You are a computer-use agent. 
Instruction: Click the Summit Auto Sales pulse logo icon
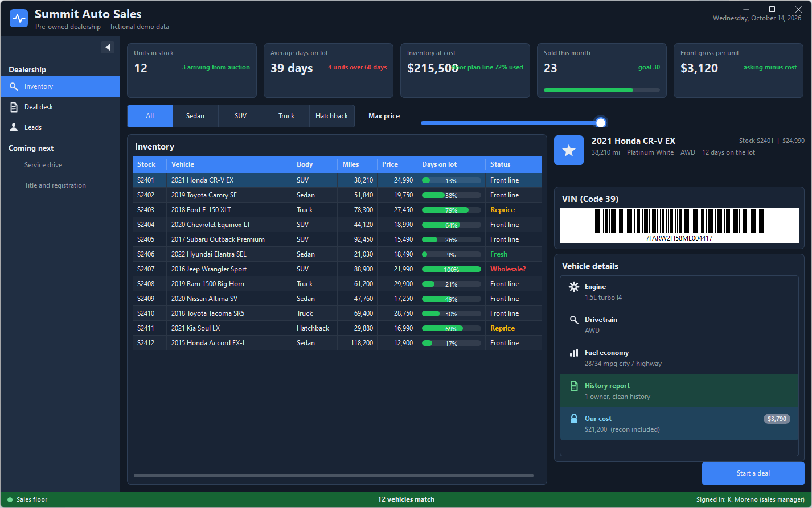[19, 18]
